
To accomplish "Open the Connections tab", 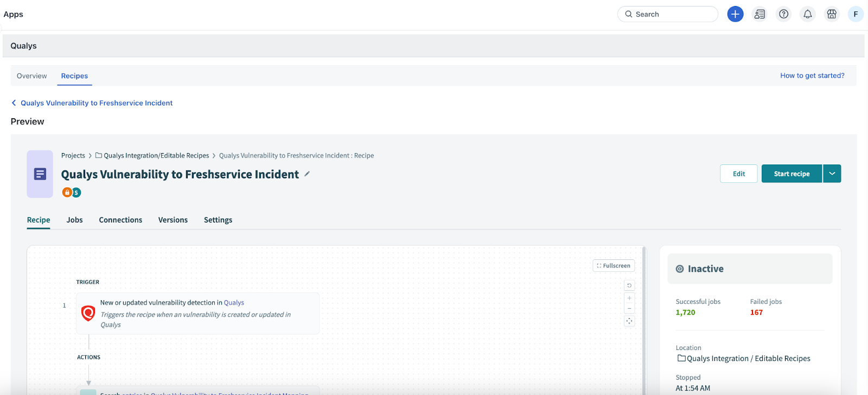I will [120, 220].
